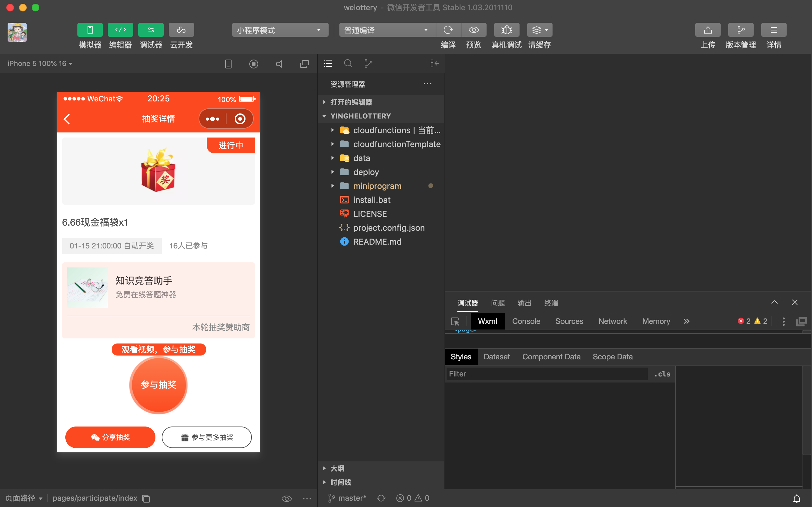The height and width of the screenshot is (507, 812).
Task: Open source control icon in sidebar
Action: pos(368,63)
